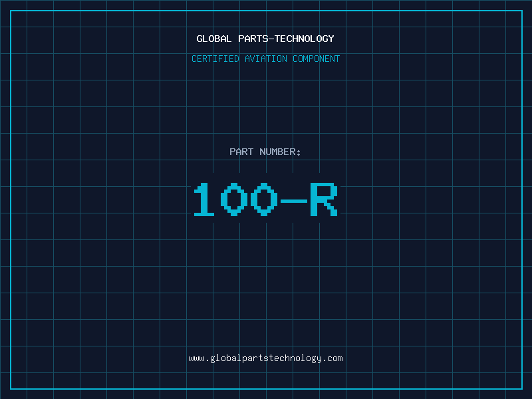
Task: Click the second zero in 100-R
Action: [265, 199]
